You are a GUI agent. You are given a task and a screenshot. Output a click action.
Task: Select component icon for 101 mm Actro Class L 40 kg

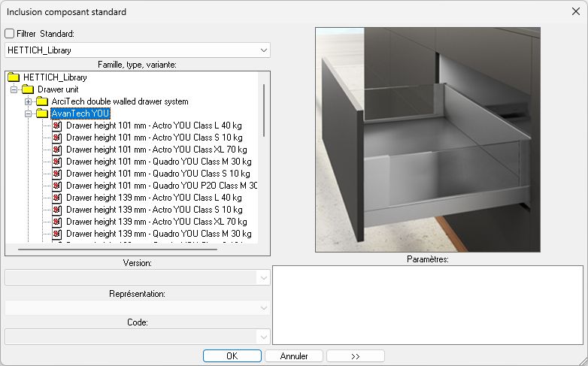point(56,126)
